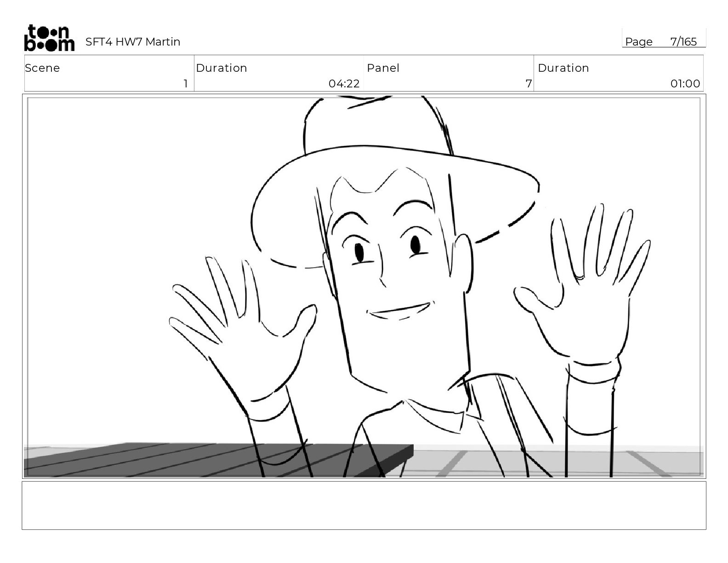Select scene number value '1'
The height and width of the screenshot is (563, 728).
coord(186,84)
